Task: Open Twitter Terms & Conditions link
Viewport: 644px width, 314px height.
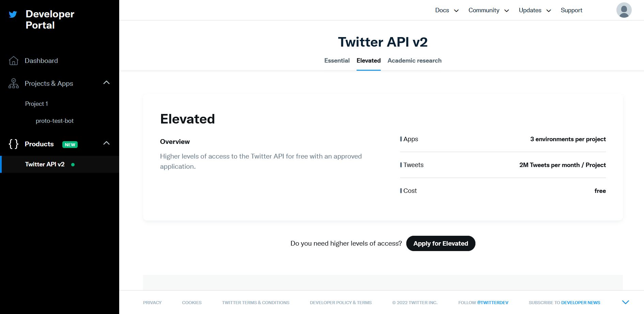Action: point(256,302)
